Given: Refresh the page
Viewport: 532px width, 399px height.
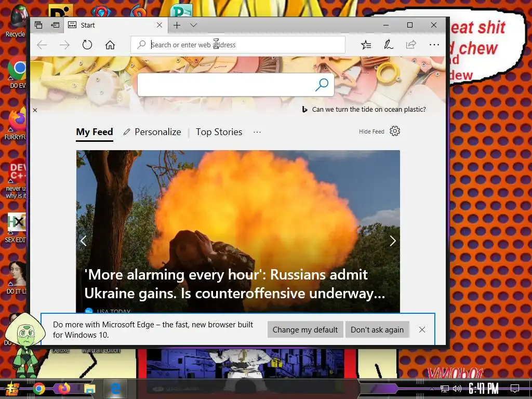Looking at the screenshot, I should click(87, 45).
